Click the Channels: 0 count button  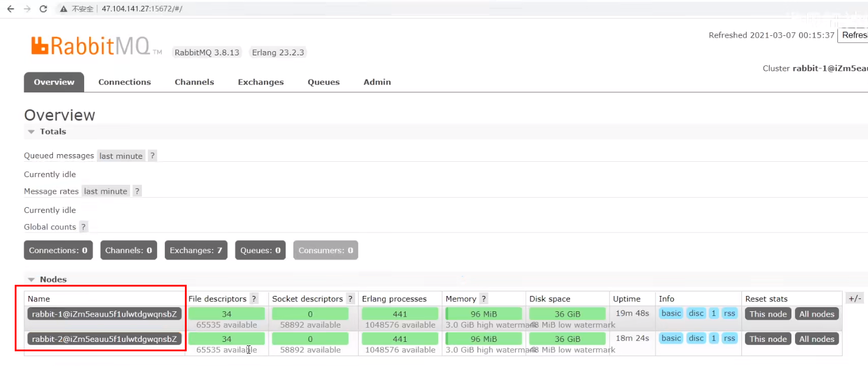(x=128, y=250)
